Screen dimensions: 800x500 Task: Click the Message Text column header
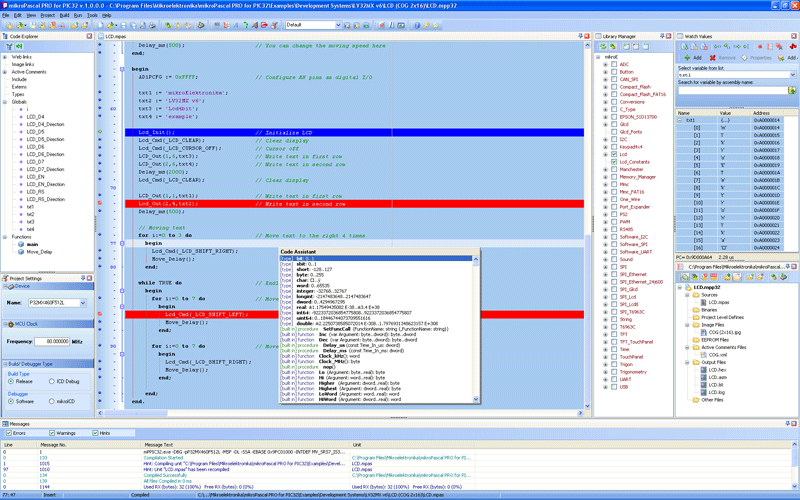coord(245,445)
